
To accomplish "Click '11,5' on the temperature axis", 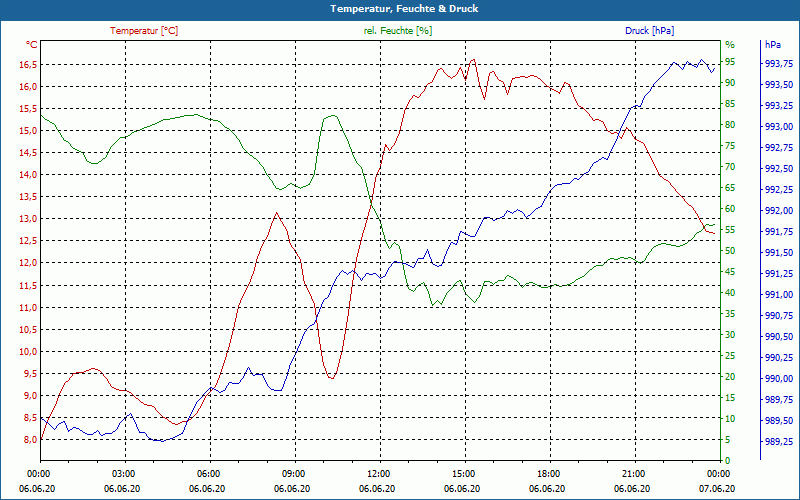I will coord(29,285).
